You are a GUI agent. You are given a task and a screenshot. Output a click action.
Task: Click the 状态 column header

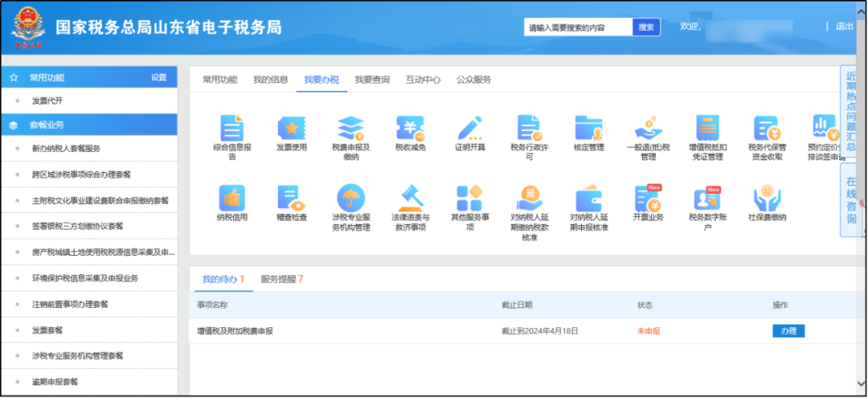pyautogui.click(x=645, y=305)
